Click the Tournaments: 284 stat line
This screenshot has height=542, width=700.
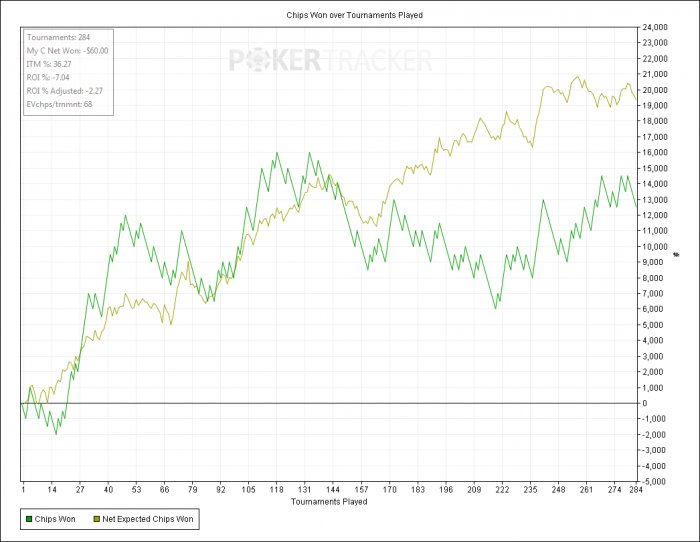[58, 38]
